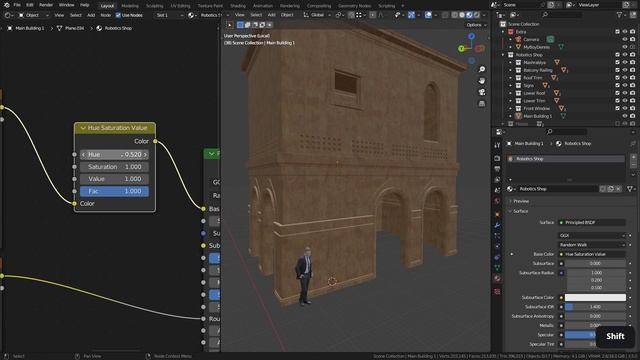
Task: Click the Robotics Shop material slot entry
Action: [566, 159]
